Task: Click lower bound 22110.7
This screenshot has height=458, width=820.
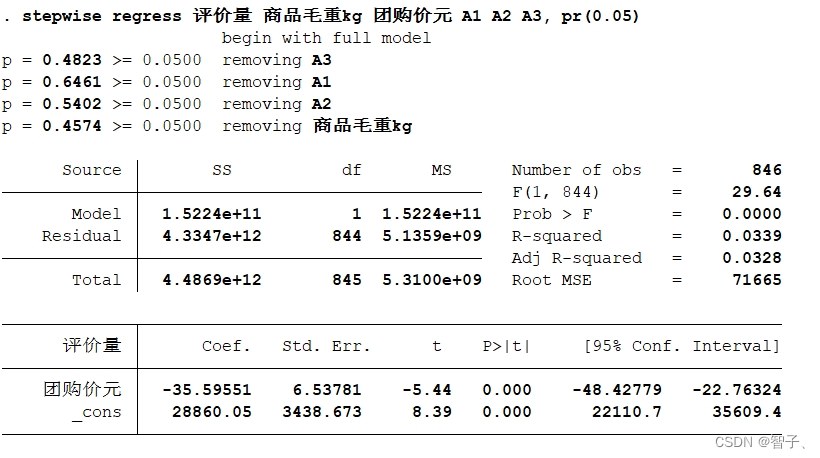Action: 627,411
